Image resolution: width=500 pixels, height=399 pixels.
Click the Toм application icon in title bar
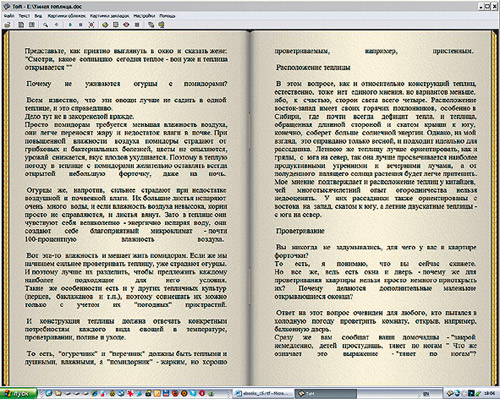[6, 6]
